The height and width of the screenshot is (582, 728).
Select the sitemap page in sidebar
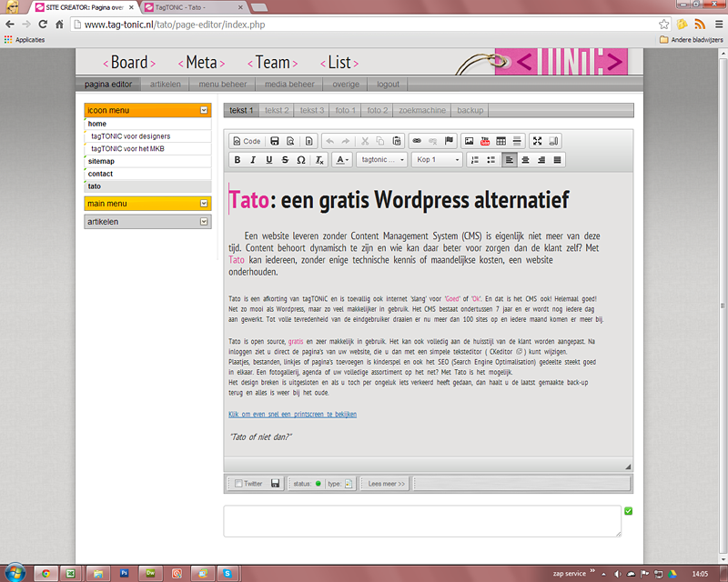click(147, 161)
